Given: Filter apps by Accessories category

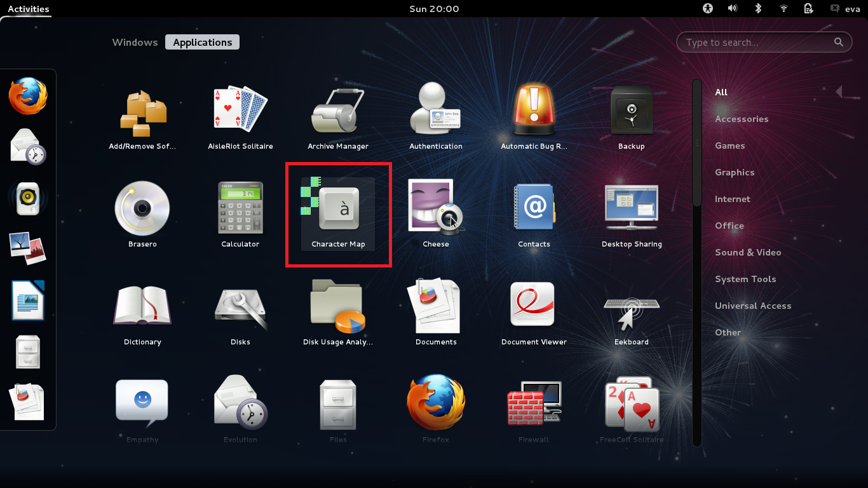Looking at the screenshot, I should pyautogui.click(x=741, y=119).
